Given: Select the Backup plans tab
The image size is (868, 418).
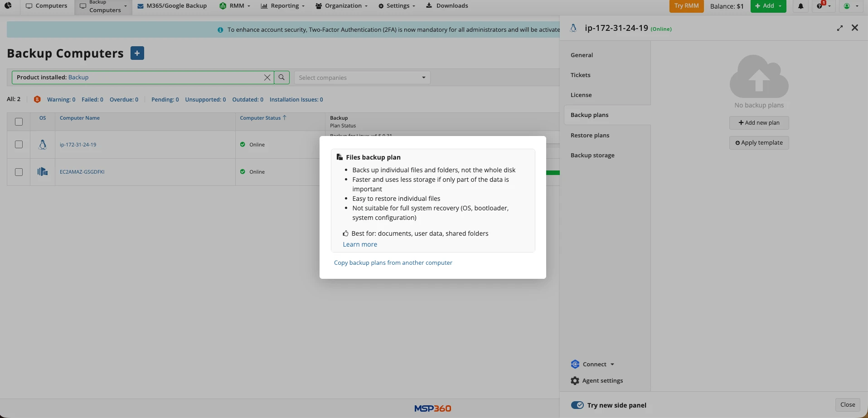Looking at the screenshot, I should [x=607, y=115].
